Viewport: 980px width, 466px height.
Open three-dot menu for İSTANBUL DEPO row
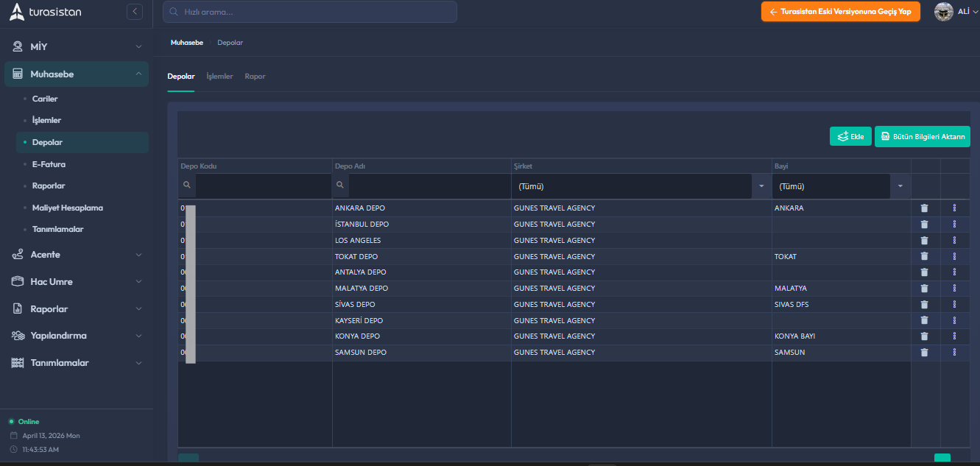954,225
